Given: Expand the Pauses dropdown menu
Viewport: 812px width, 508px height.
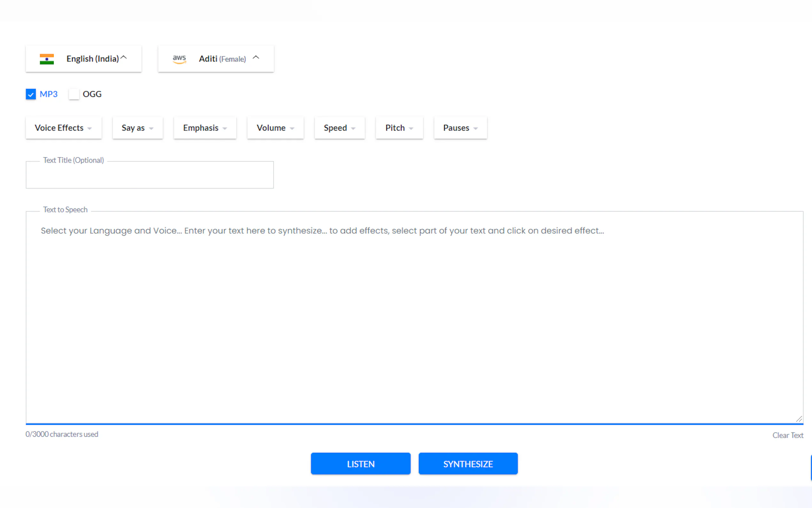Looking at the screenshot, I should point(460,128).
